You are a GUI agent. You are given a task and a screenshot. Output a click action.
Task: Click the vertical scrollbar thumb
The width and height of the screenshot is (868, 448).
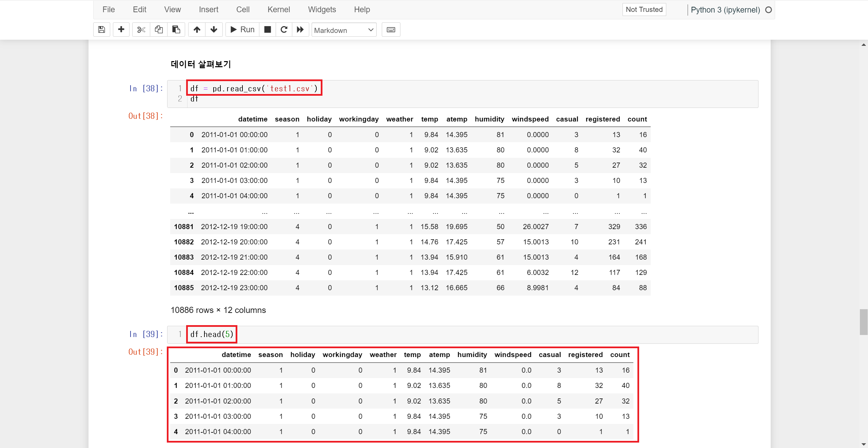pos(863,322)
